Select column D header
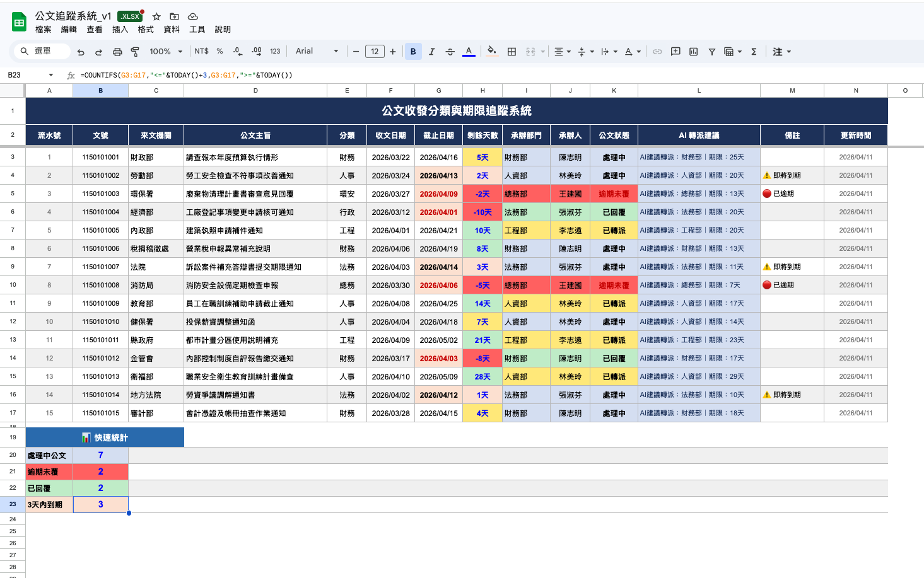The image size is (924, 578). click(x=255, y=91)
